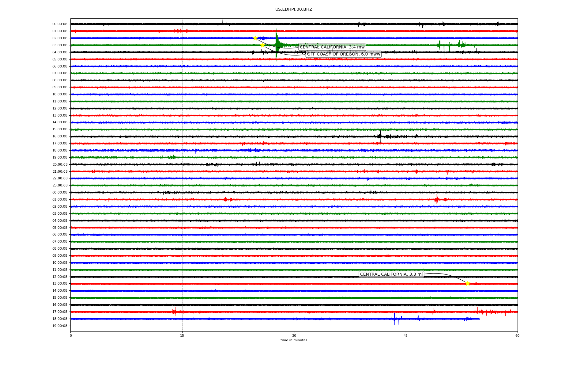
Task: Click the black spike on the 16:00:08 trace
Action: (x=380, y=136)
